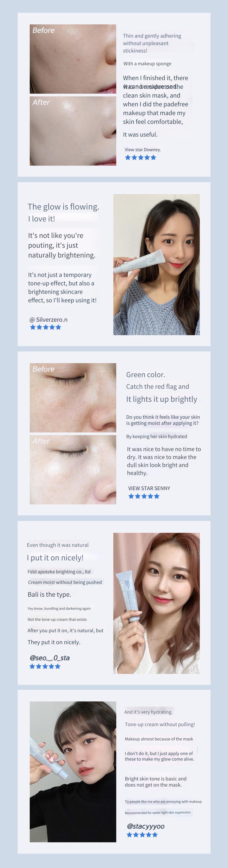Click the View star Downey reviewer name

tap(143, 150)
